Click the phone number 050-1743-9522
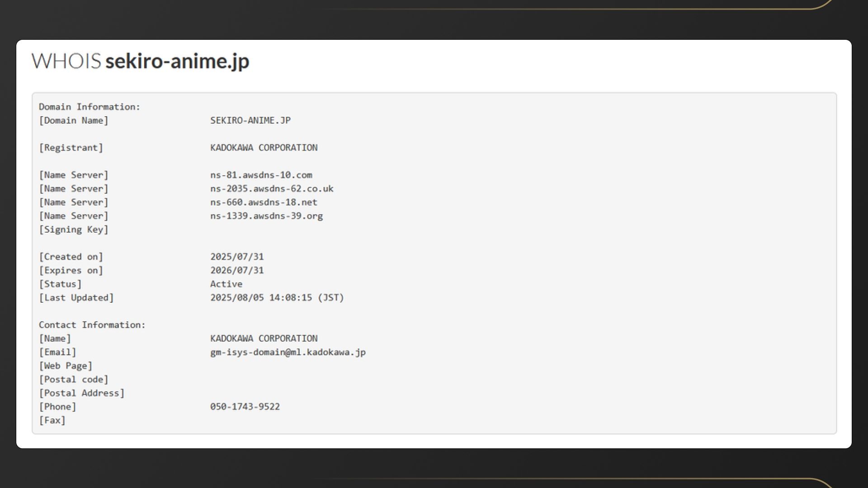 [x=245, y=407]
